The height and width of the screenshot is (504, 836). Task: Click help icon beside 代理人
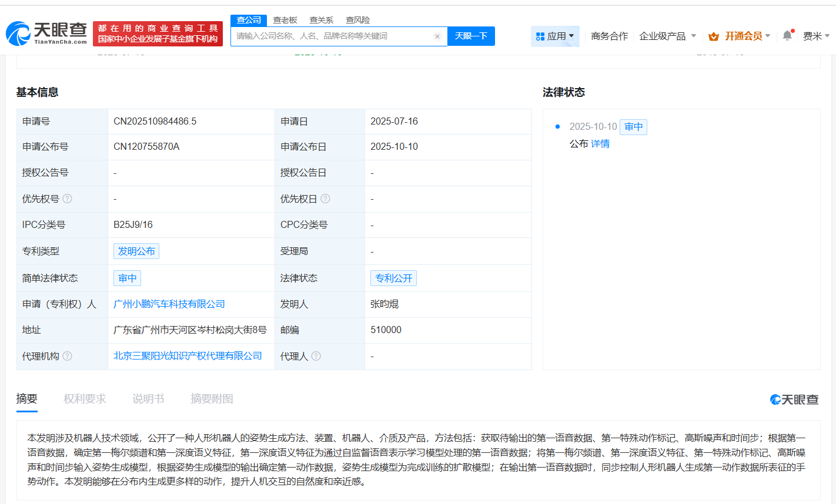pos(316,356)
